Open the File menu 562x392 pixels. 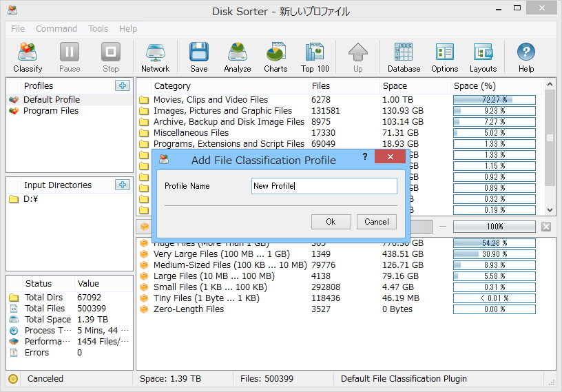click(x=18, y=29)
